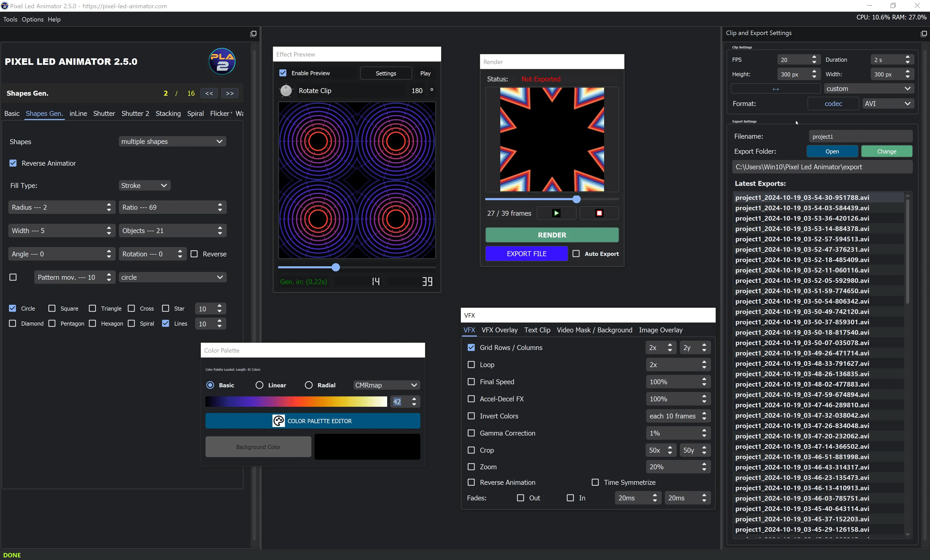Image resolution: width=930 pixels, height=560 pixels.
Task: Open Effect Preview Settings
Action: tap(386, 73)
